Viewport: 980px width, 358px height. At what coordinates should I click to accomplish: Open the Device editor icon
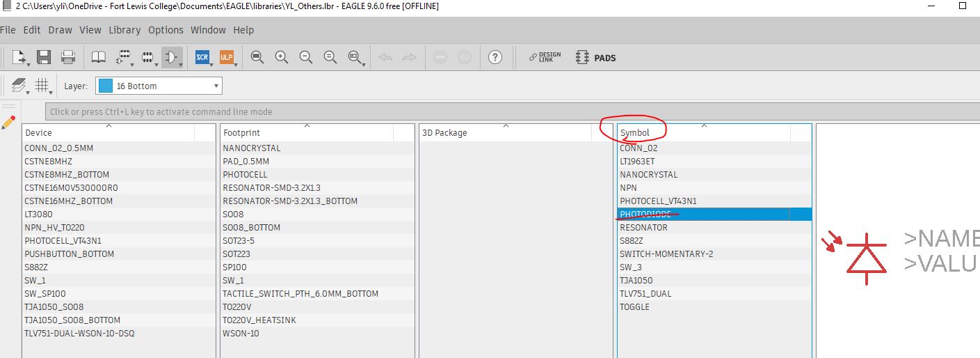[x=123, y=57]
